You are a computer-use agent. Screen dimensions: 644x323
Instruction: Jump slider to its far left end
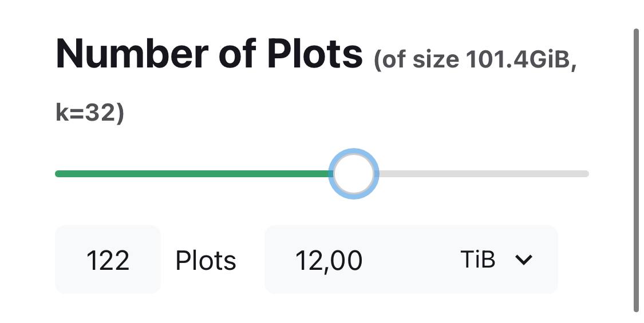click(58, 174)
